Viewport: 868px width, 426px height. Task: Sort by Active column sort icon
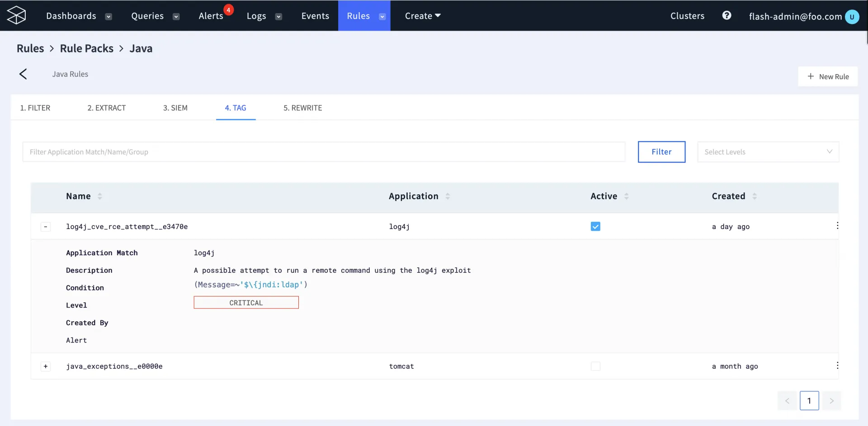click(x=626, y=196)
